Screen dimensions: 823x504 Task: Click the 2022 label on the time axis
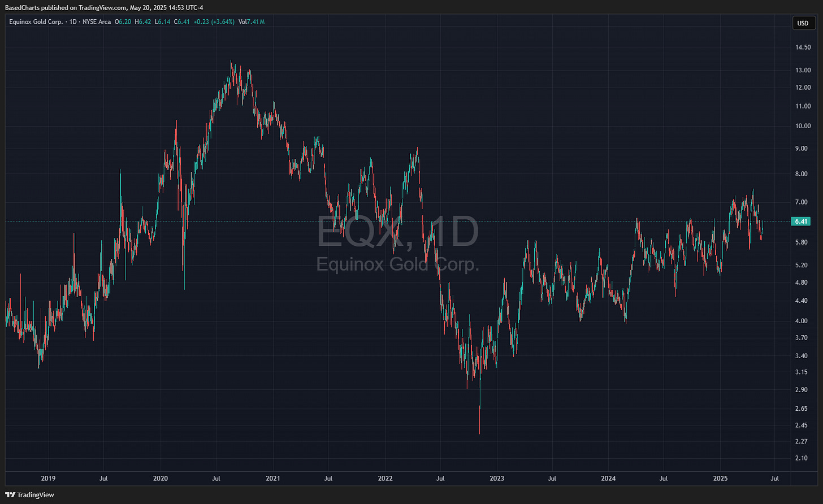(385, 478)
